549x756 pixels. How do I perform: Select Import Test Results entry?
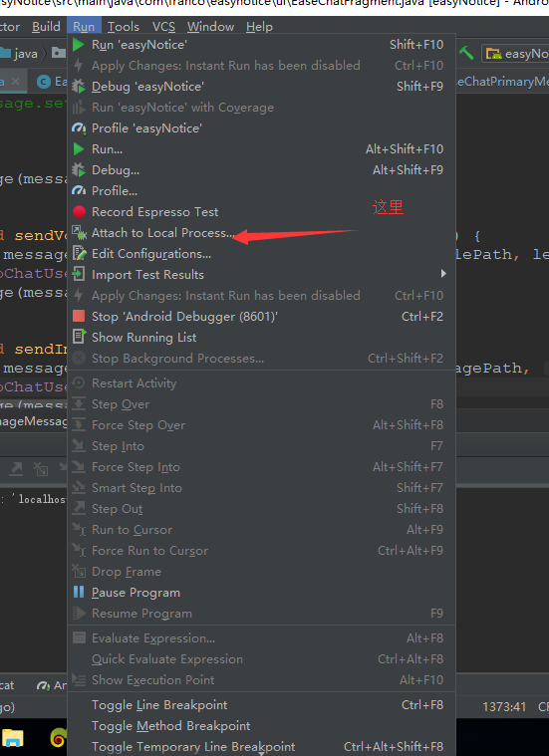pos(261,275)
